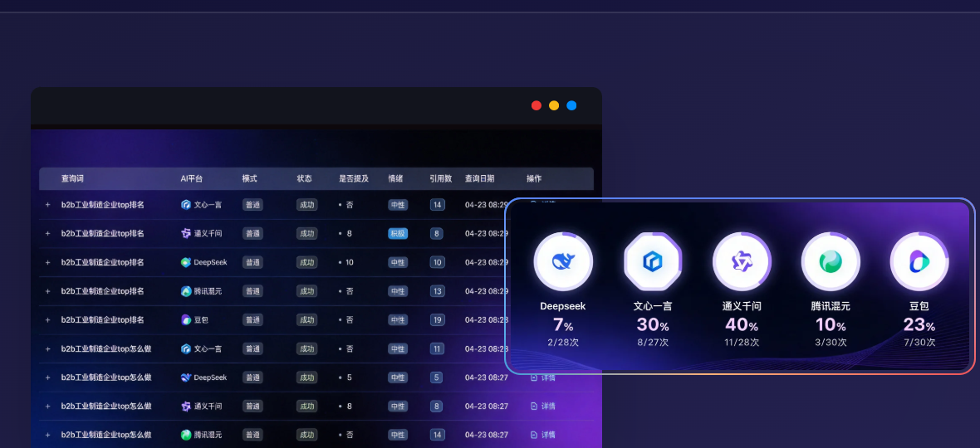Click the red dot in the window title bar
Viewport: 980px width, 448px height.
(x=537, y=105)
